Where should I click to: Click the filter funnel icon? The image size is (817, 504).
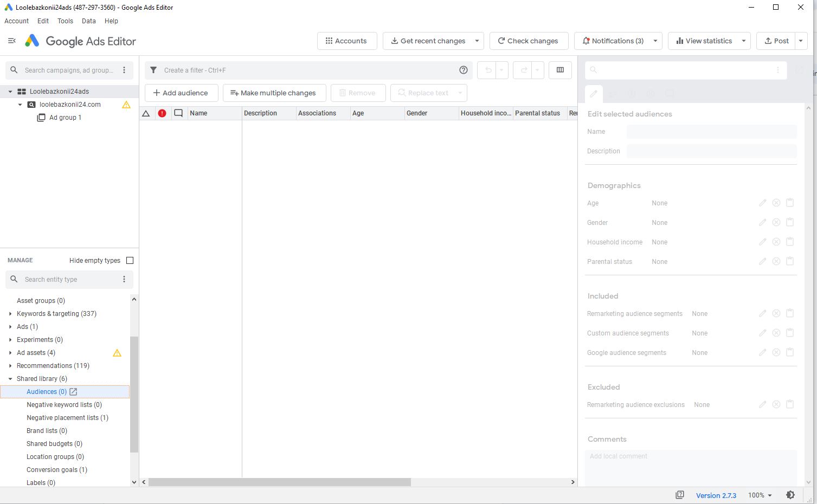pos(153,70)
